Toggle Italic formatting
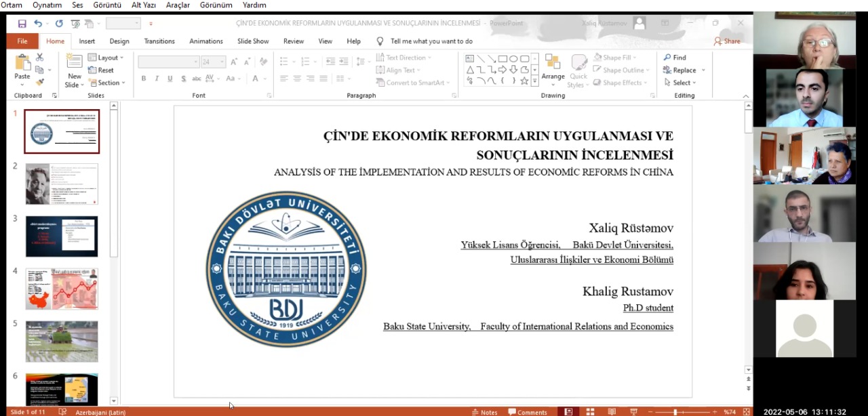This screenshot has height=416, width=868. 157,79
